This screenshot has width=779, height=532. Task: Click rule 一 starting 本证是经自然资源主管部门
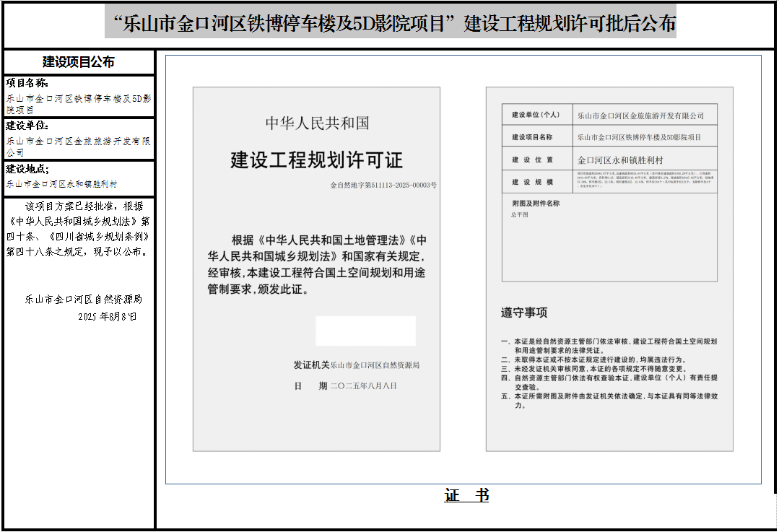tap(609, 346)
